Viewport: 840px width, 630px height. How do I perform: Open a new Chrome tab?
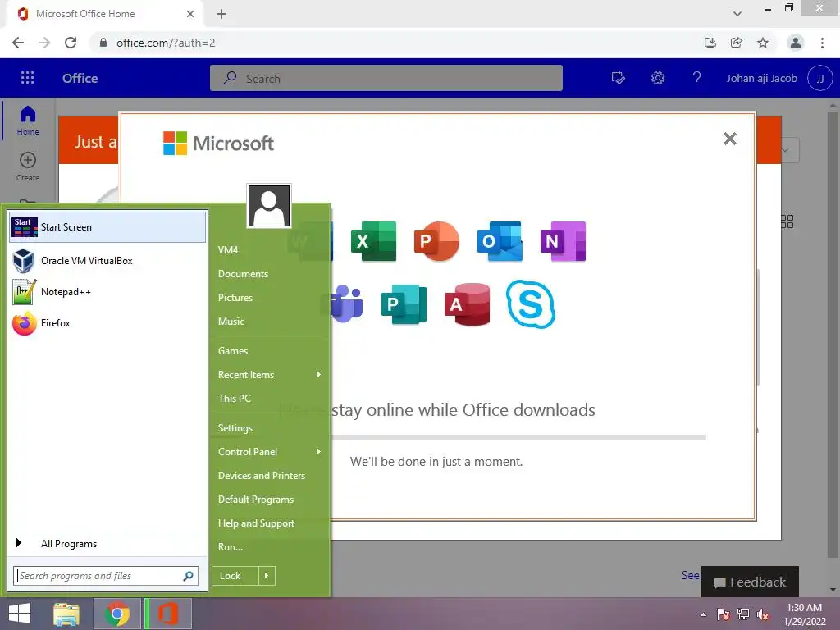coord(221,14)
